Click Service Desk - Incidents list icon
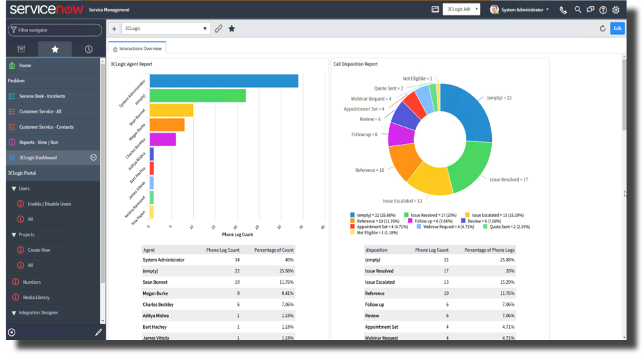Image resolution: width=644 pixels, height=363 pixels. click(x=12, y=96)
